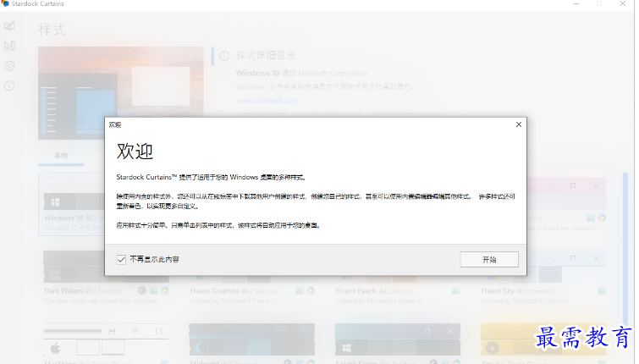Click the Fluent Sky image icon
The height and width of the screenshot is (364, 639).
click(602, 290)
